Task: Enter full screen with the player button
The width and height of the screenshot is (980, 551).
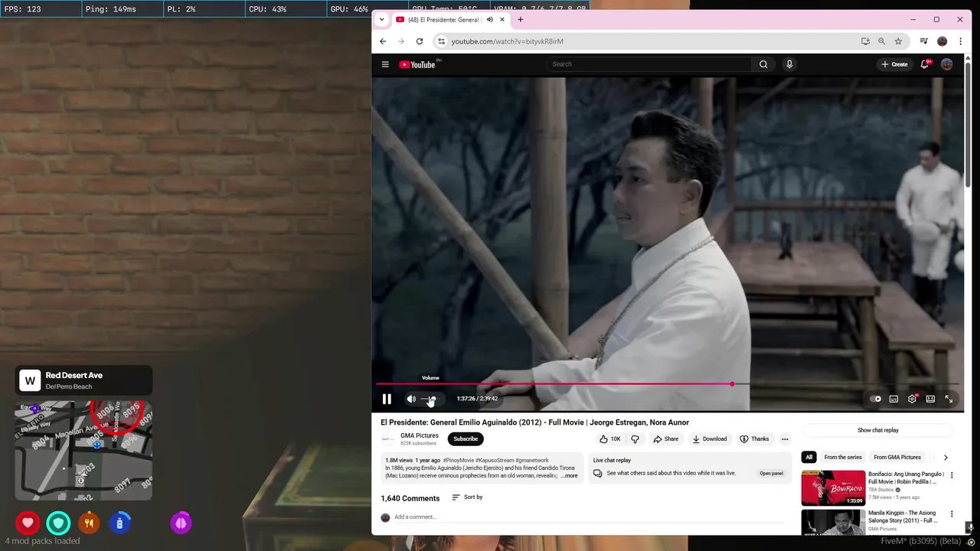Action: point(949,399)
